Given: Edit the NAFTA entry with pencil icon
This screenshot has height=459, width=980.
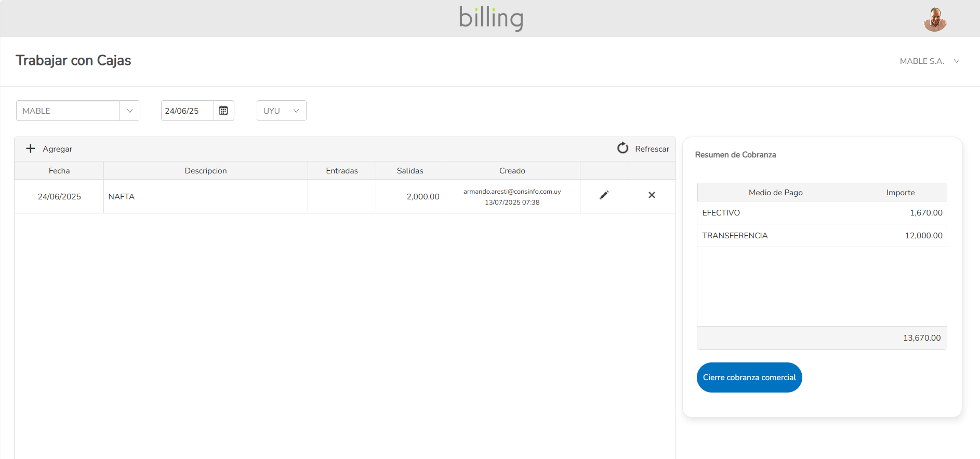Looking at the screenshot, I should click(604, 195).
